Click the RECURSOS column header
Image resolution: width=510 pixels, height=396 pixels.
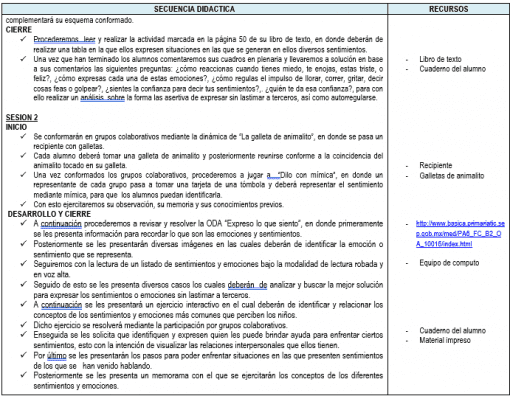pos(448,9)
